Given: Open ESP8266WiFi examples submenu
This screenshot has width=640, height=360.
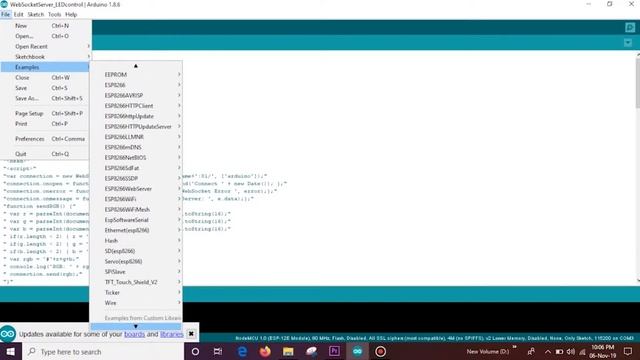Looking at the screenshot, I should tap(136, 199).
